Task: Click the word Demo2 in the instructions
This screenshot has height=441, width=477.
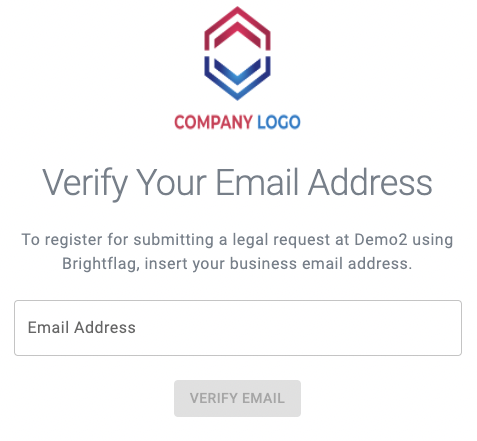Action: [381, 240]
